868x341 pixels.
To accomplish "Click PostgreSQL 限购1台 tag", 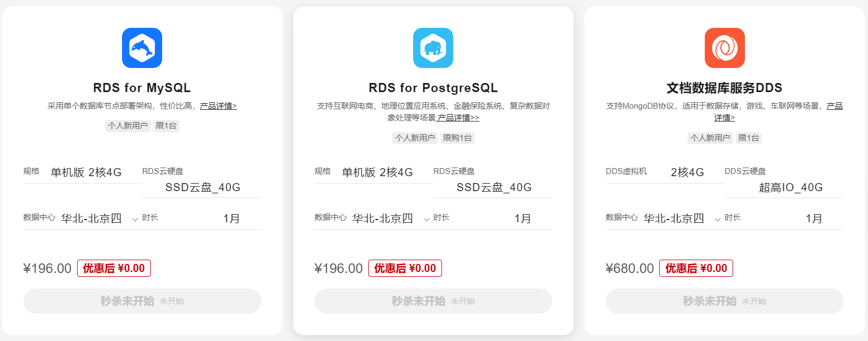I will pyautogui.click(x=458, y=138).
